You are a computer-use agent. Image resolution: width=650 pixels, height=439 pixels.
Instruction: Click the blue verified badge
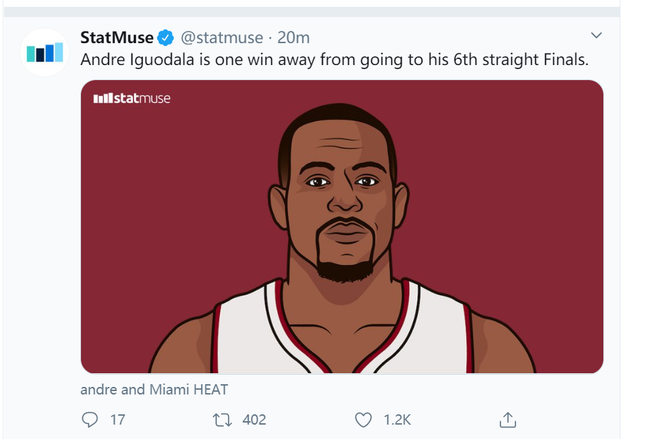pos(167,38)
